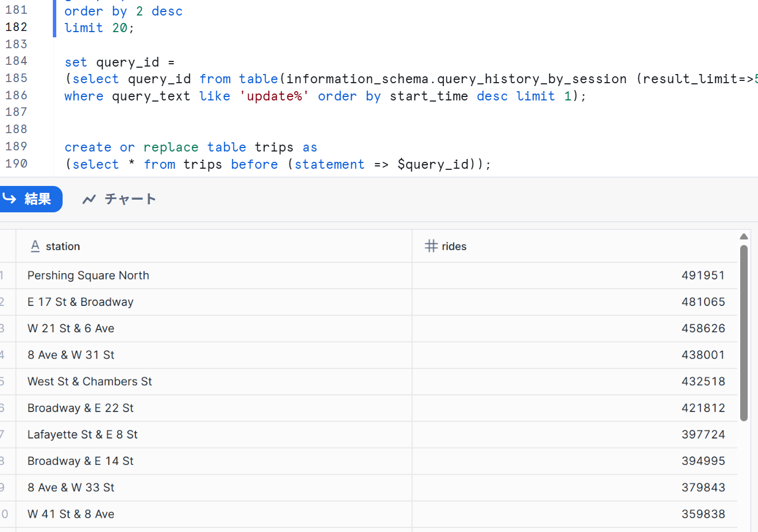This screenshot has height=532, width=758.
Task: Click the $query_id variable on line 190
Action: pyautogui.click(x=434, y=164)
